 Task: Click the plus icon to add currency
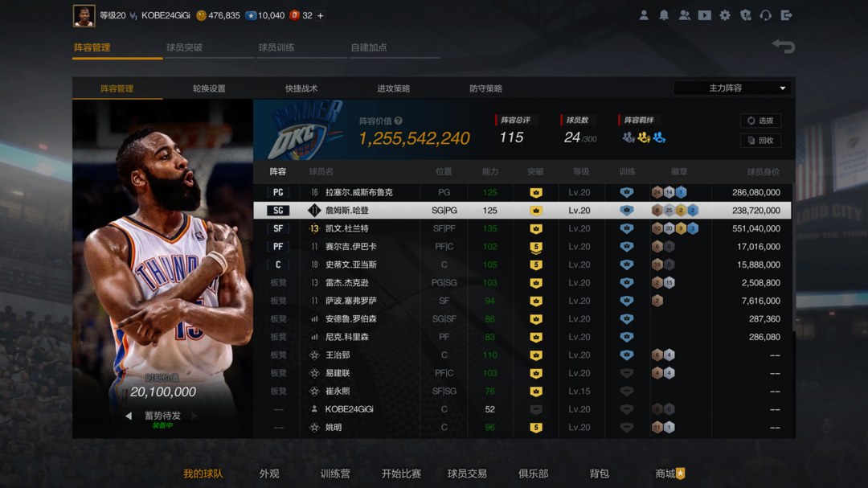click(320, 15)
